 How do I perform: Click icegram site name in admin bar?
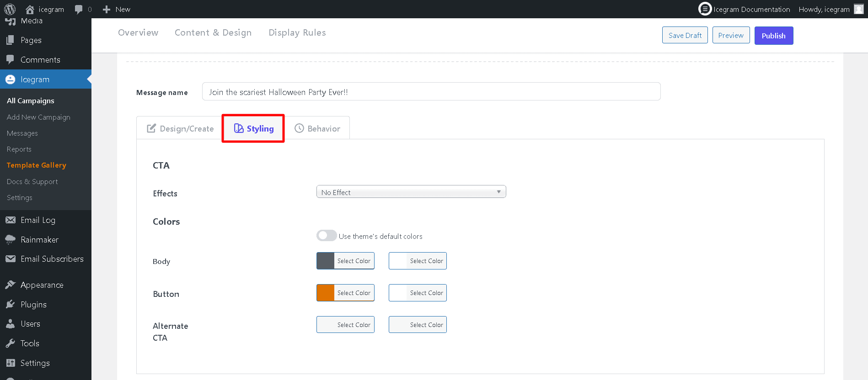(x=51, y=9)
